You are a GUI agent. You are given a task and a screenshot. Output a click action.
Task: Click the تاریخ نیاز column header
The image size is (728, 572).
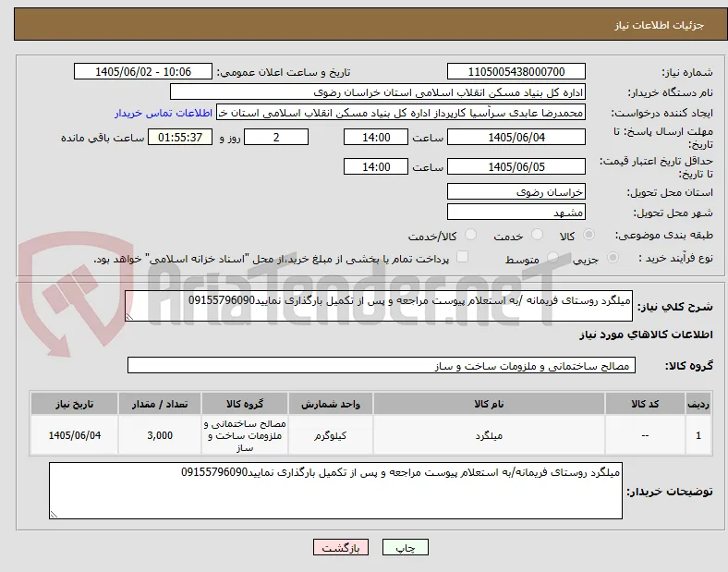(x=74, y=404)
